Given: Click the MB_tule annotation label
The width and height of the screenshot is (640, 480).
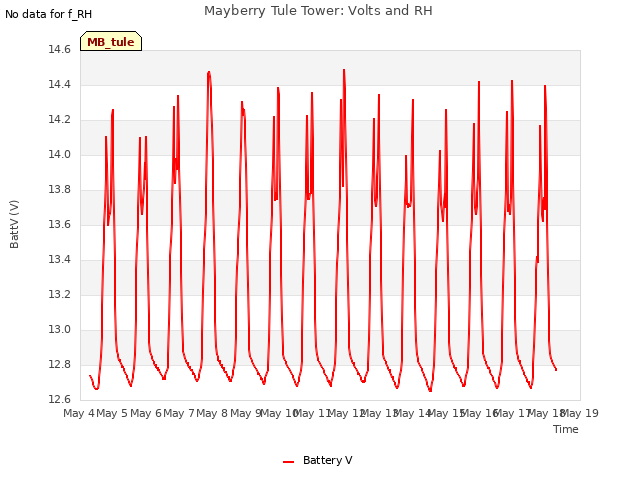Looking at the screenshot, I should coord(111,41).
